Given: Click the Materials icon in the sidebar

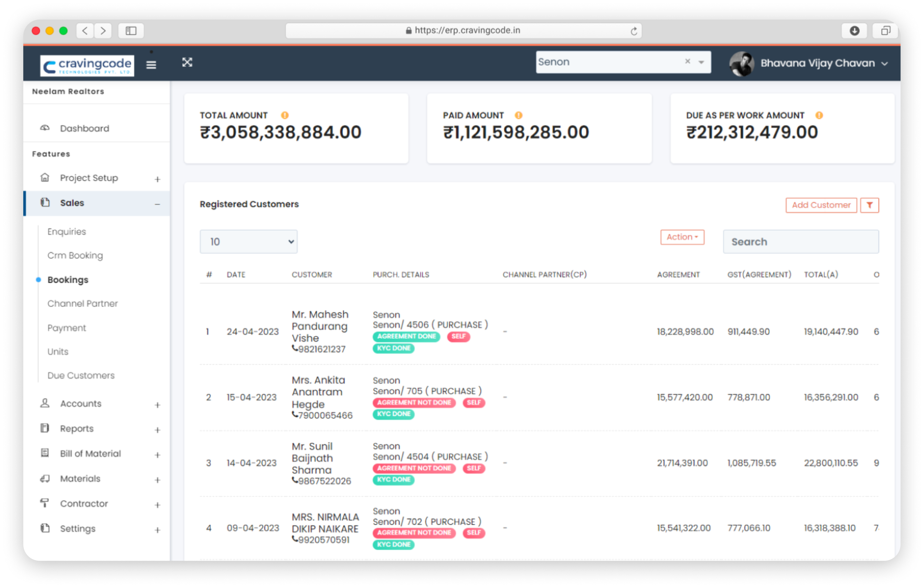Looking at the screenshot, I should tap(45, 478).
